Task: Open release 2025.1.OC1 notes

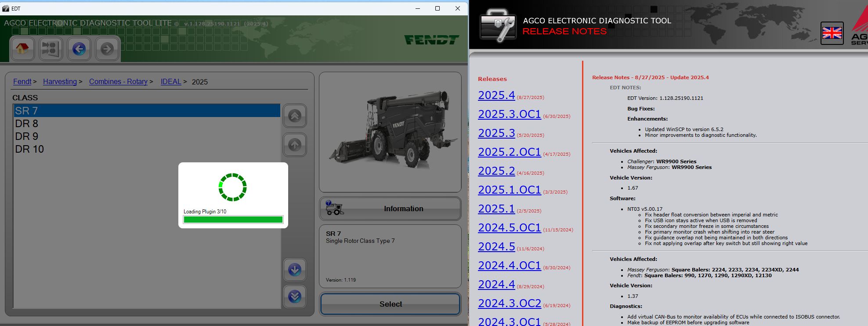Action: pos(510,190)
